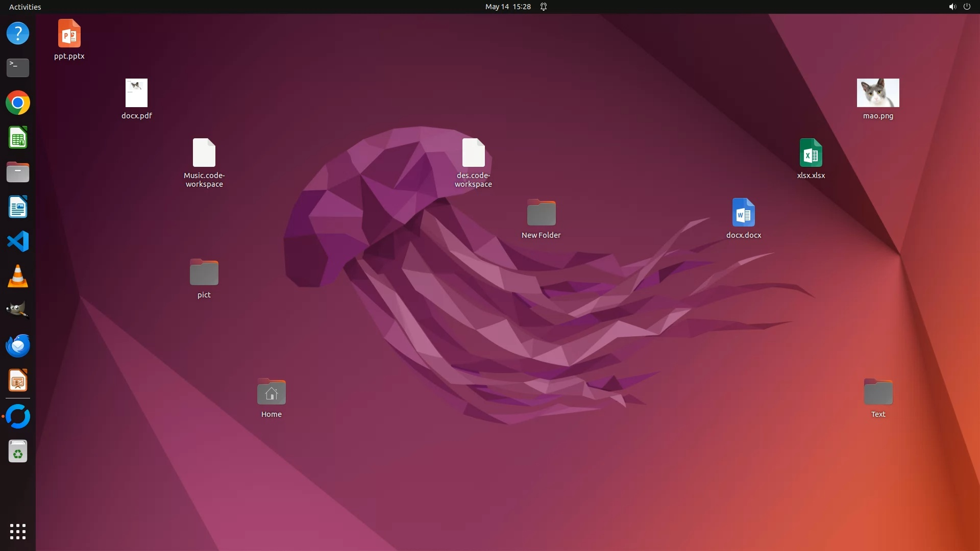Open Terminal from the dock
The width and height of the screenshot is (980, 551).
click(x=18, y=67)
